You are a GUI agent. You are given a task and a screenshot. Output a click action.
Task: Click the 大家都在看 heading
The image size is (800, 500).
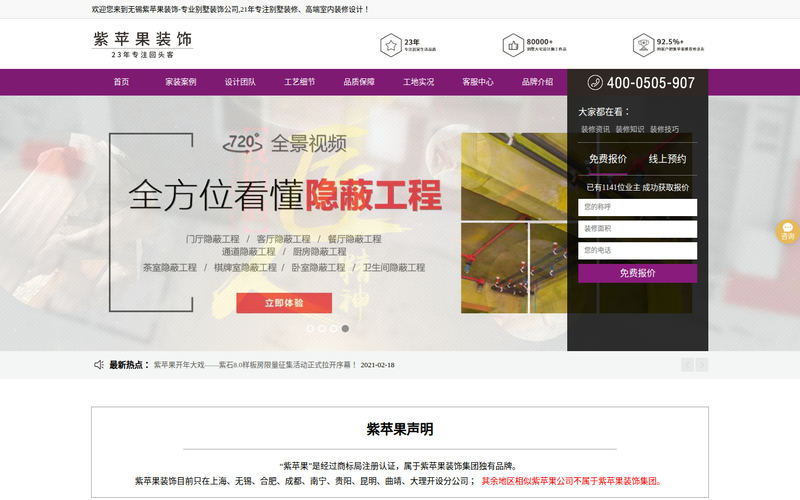pyautogui.click(x=604, y=112)
